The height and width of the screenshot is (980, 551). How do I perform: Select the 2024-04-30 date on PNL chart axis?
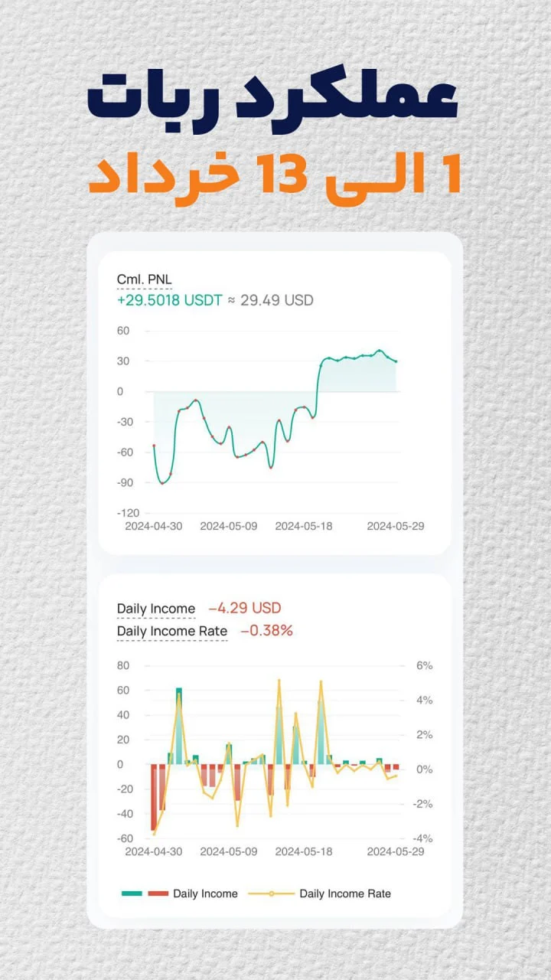pyautogui.click(x=154, y=526)
